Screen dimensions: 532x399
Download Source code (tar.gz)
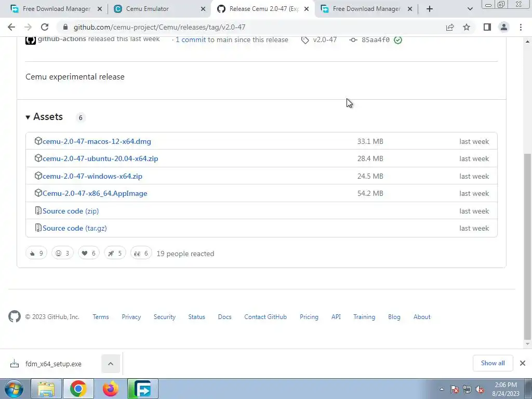[75, 229]
